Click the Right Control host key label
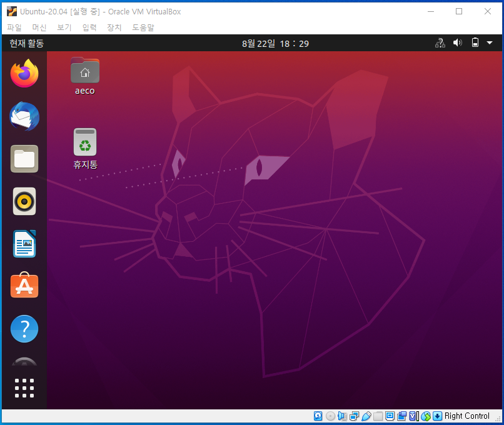This screenshot has width=504, height=425. [x=466, y=416]
